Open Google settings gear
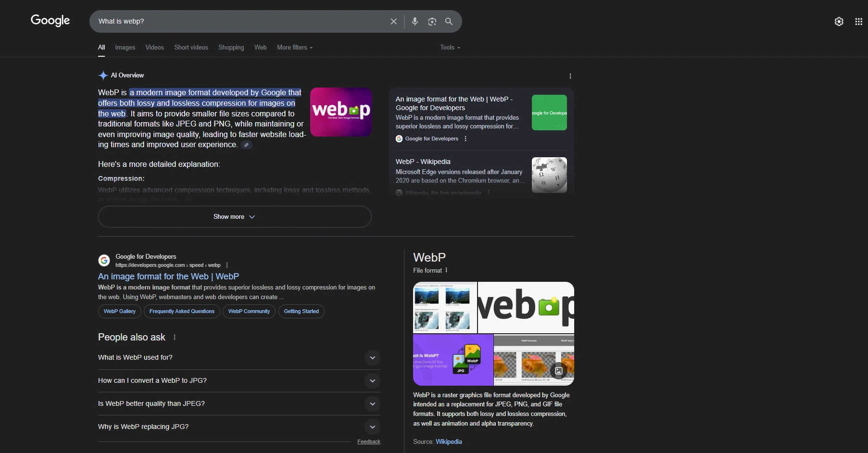The height and width of the screenshot is (453, 868). pyautogui.click(x=839, y=22)
